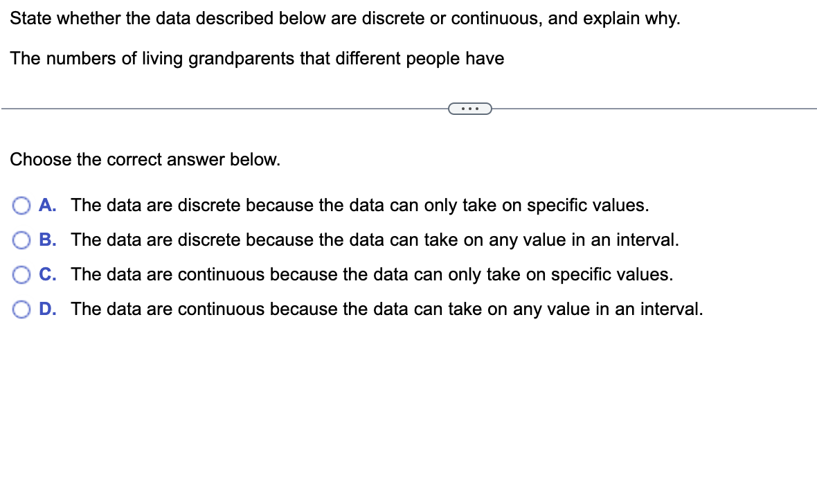This screenshot has height=504, width=817.
Task: Select answer choice A radio button
Action: coord(21,206)
